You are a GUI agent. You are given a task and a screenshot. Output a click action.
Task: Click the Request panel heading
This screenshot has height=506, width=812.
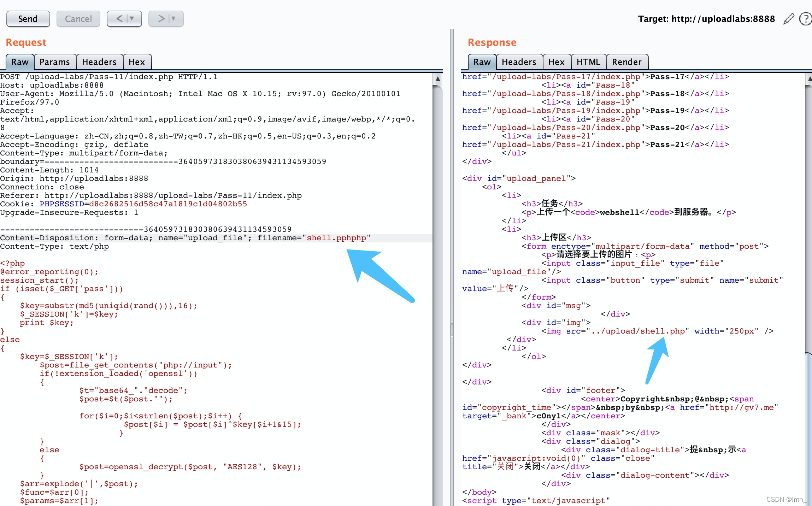pyautogui.click(x=26, y=42)
